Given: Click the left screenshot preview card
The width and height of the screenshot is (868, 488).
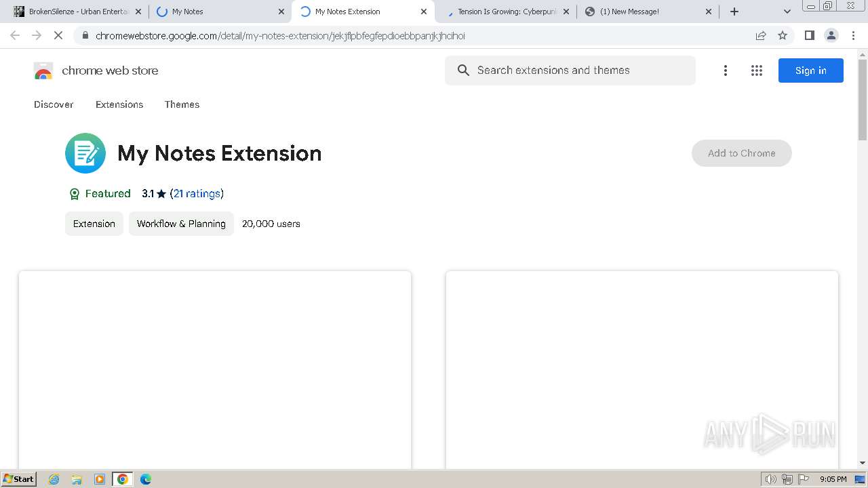Looking at the screenshot, I should [215, 370].
